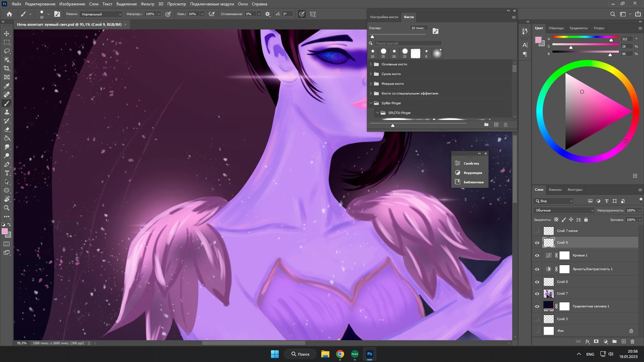Image resolution: width=644 pixels, height=362 pixels.
Task: Select the Lasso tool
Action: click(x=7, y=51)
